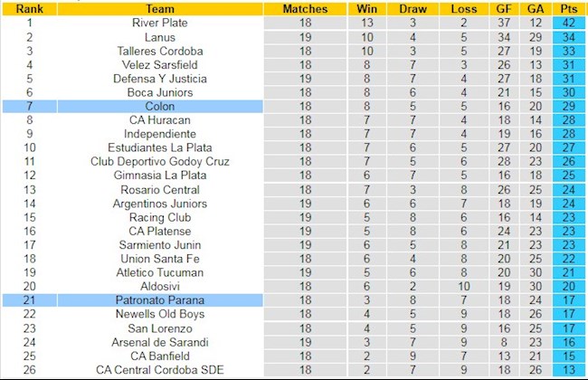This screenshot has height=380, width=588.
Task: Click River Plate's 42 points cell
Action: (x=569, y=23)
